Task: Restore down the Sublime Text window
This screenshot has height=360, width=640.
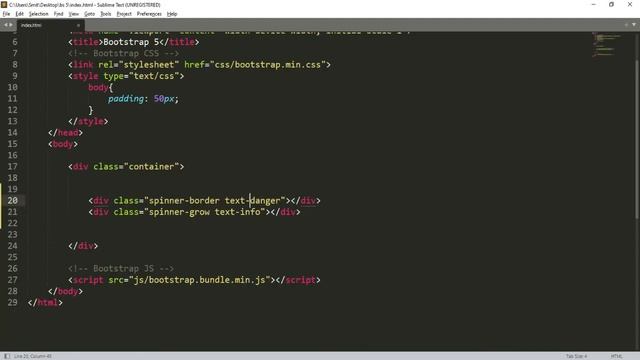Action: (x=611, y=4)
